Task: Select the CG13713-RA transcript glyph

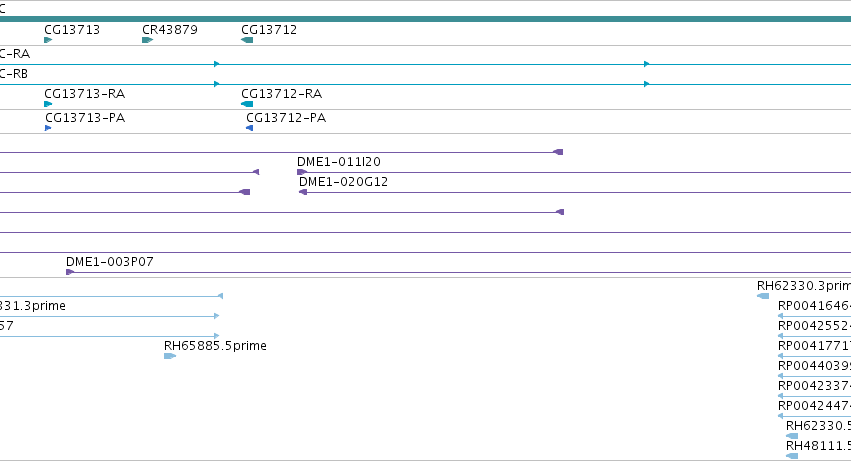Action: click(x=48, y=104)
